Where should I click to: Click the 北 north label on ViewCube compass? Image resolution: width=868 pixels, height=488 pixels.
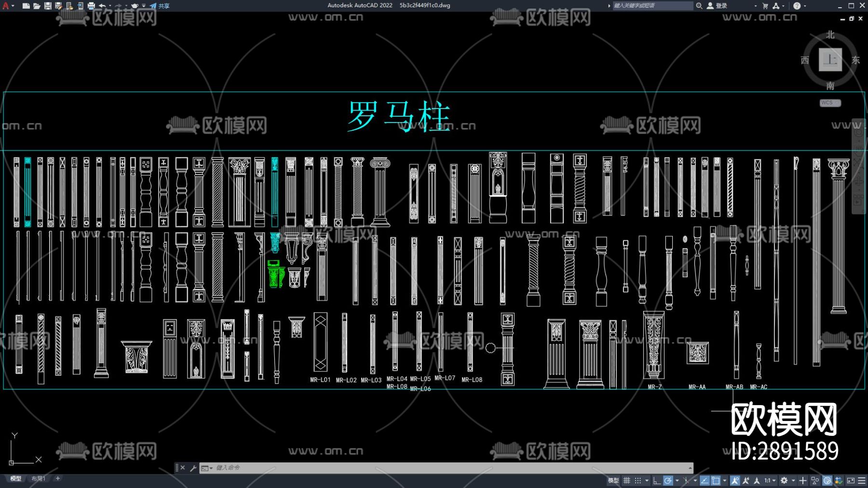[x=830, y=35]
